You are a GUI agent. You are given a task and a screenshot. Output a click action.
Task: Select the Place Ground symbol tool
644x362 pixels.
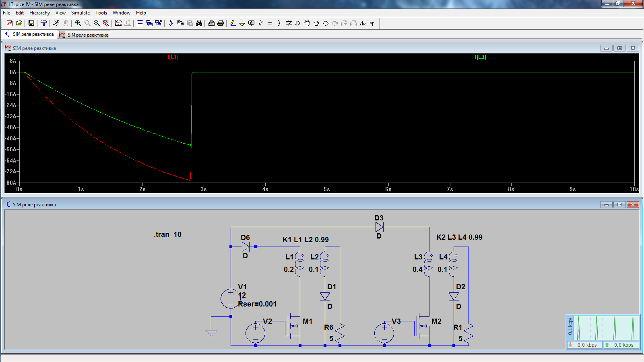[x=242, y=23]
